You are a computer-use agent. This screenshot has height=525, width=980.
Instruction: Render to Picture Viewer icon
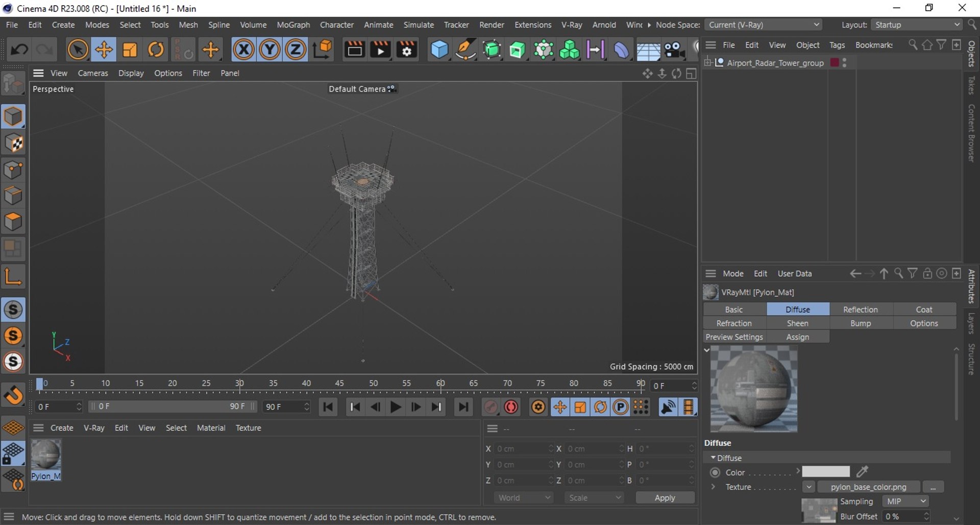(x=380, y=50)
